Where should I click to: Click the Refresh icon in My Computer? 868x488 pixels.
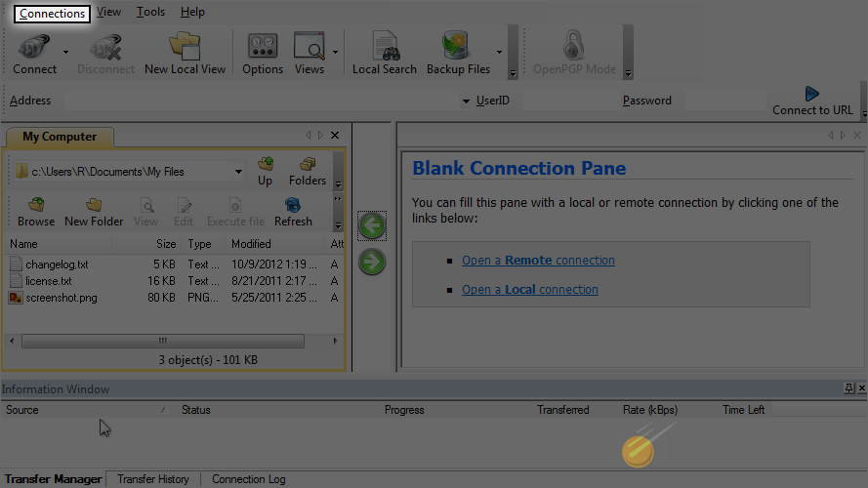pos(292,206)
